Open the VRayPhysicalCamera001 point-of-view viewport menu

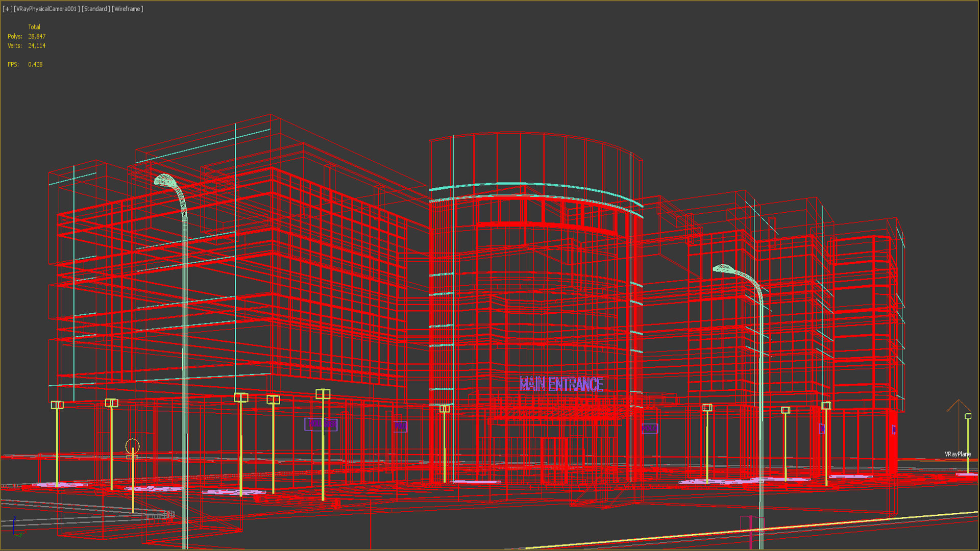tap(47, 9)
